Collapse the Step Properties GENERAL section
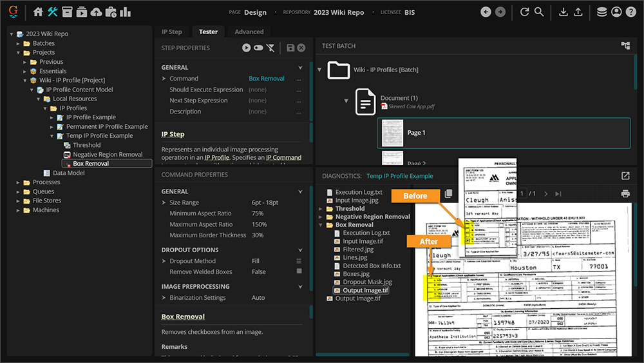644x363 pixels. (x=300, y=68)
